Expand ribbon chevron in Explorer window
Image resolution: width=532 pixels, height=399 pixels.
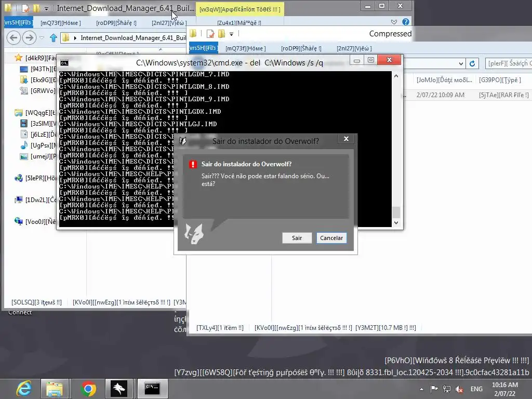tap(394, 22)
